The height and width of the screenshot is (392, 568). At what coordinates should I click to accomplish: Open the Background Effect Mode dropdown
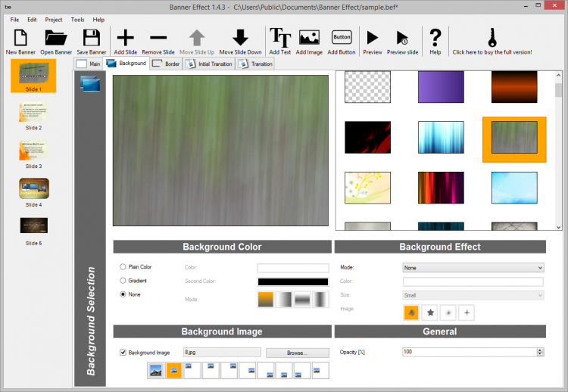point(473,268)
